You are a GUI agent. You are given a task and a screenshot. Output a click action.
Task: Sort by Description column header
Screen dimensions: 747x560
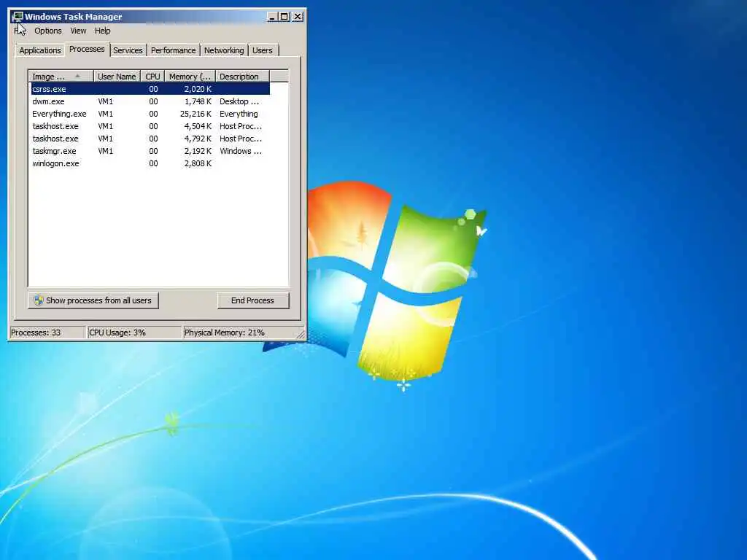[x=242, y=77]
